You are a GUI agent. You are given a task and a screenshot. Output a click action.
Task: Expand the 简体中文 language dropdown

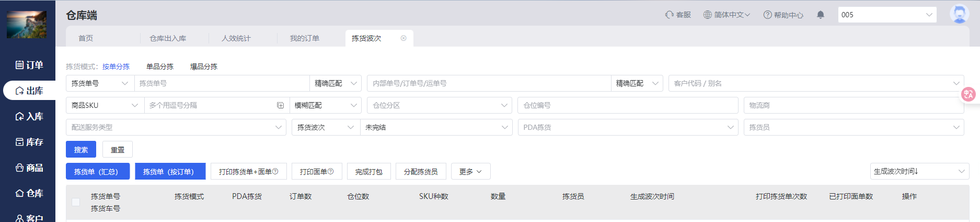coord(727,15)
